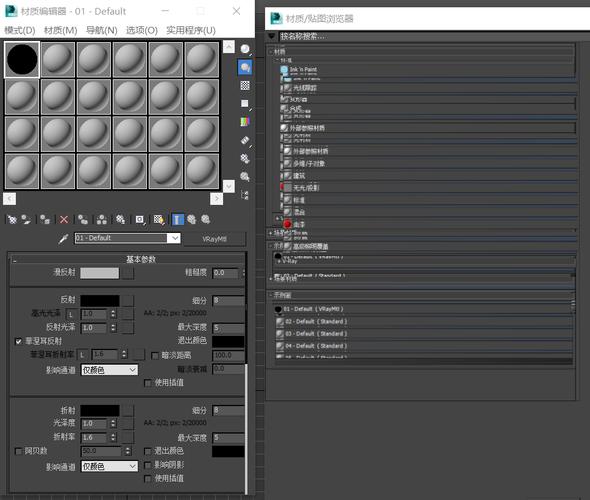The width and height of the screenshot is (590, 500).
Task: Open the 01 - Default name dropdown
Action: 175,238
